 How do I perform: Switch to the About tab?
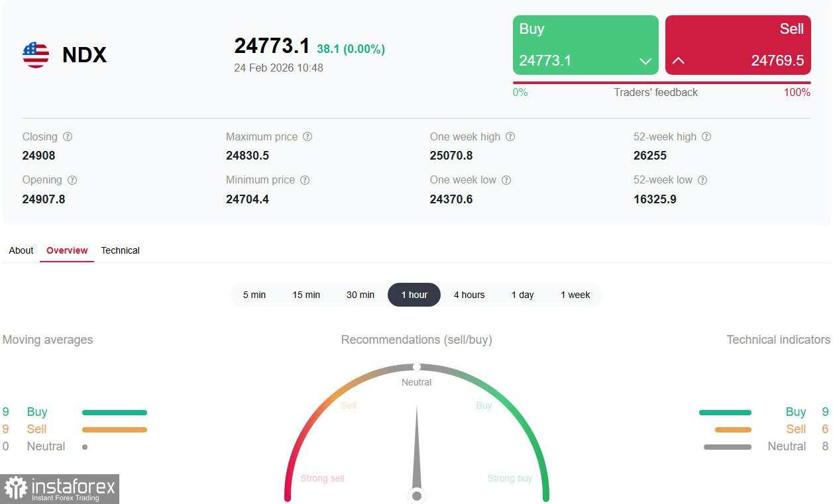coord(21,250)
